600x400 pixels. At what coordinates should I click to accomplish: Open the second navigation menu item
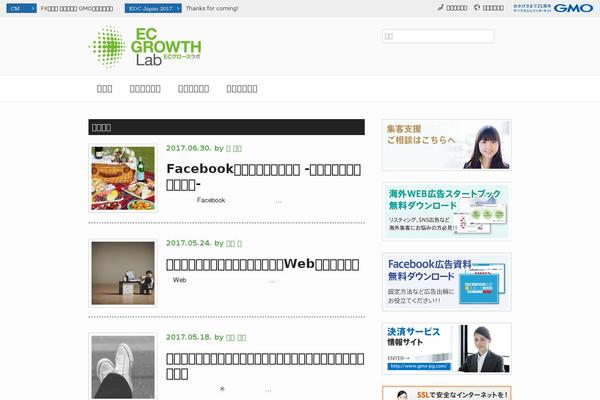[x=145, y=89]
